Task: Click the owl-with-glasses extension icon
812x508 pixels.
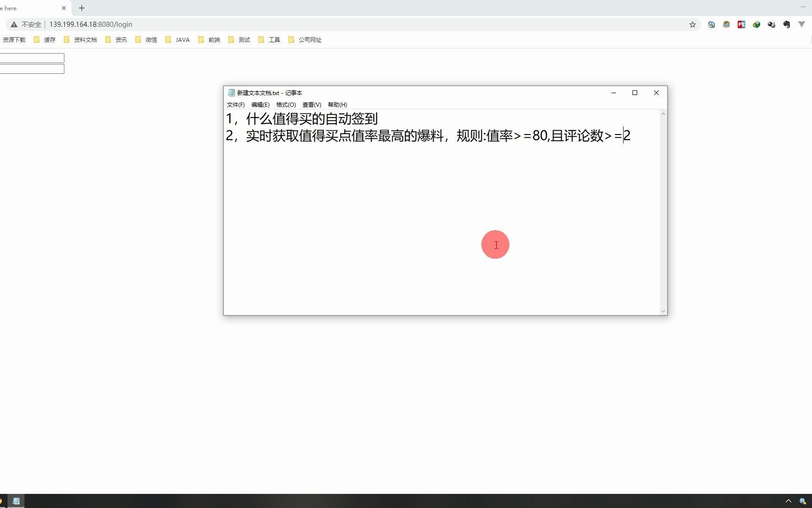Action: [x=726, y=24]
